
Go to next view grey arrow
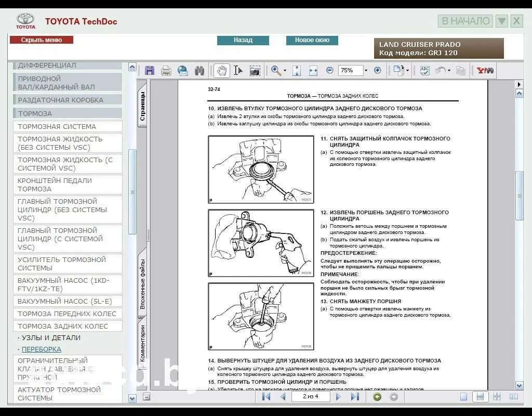click(394, 397)
